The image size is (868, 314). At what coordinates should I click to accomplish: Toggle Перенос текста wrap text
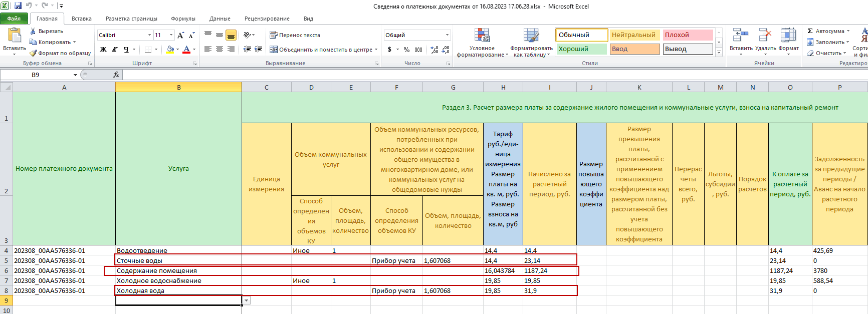(295, 35)
